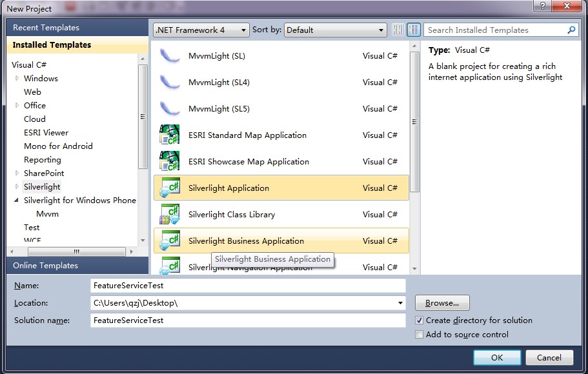The width and height of the screenshot is (588, 374).
Task: Open the Location path dropdown arrow
Action: click(400, 303)
